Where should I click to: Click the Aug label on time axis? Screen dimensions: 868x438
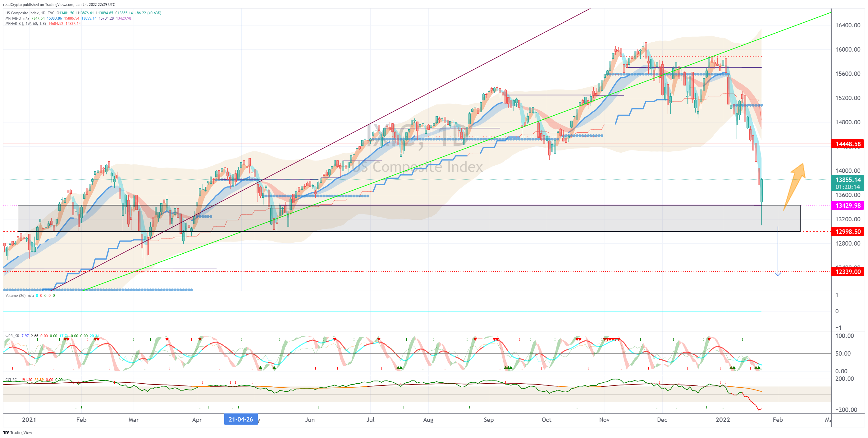coord(428,420)
